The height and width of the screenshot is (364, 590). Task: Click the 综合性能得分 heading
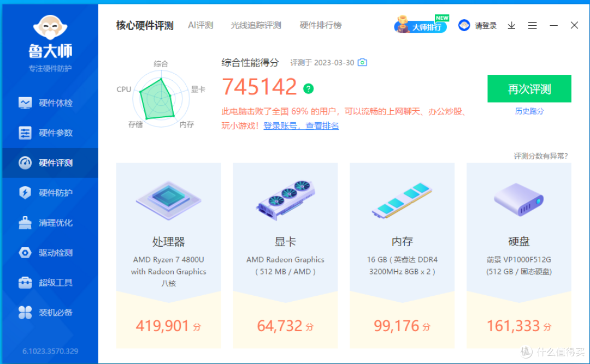coord(250,62)
